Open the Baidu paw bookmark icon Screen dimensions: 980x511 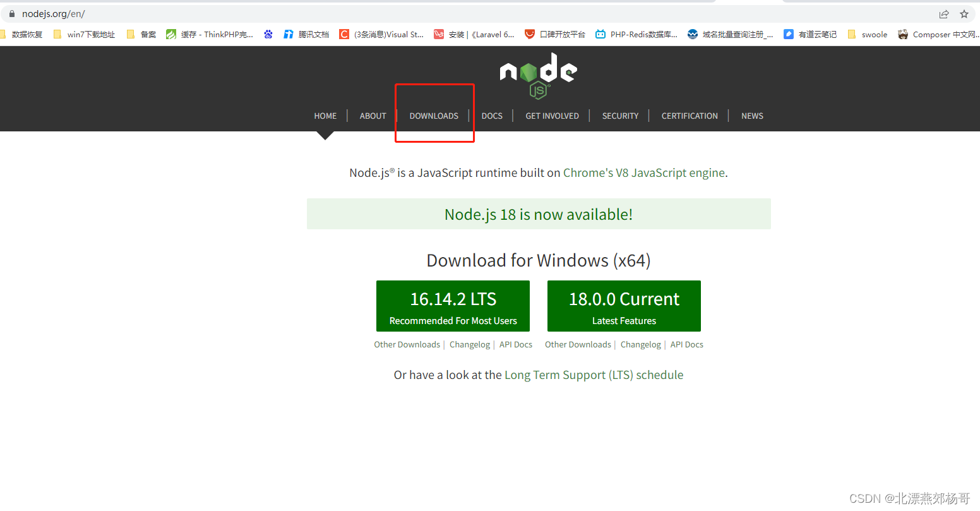268,35
